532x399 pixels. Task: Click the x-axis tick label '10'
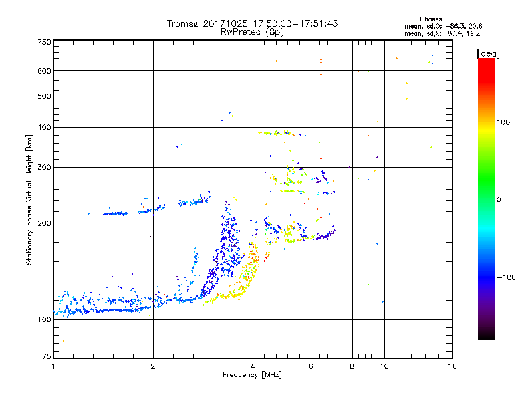(384, 366)
